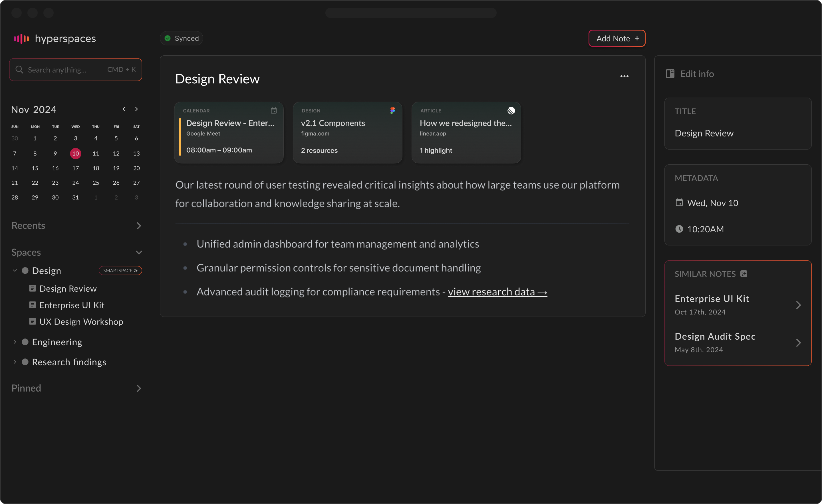Click the Design Review title field value
Image resolution: width=822 pixels, height=504 pixels.
click(704, 133)
